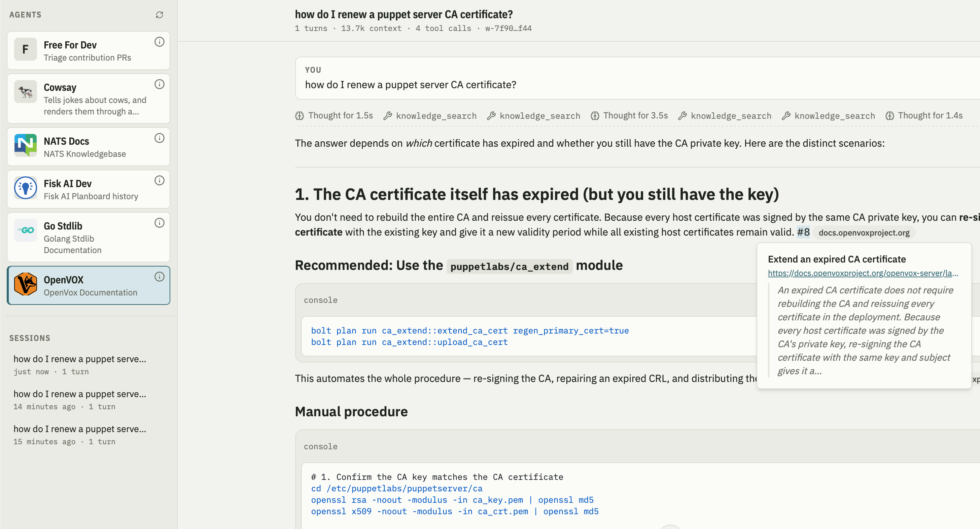The width and height of the screenshot is (980, 529).
Task: Open info for Fisk AI Dev agent
Action: [x=160, y=180]
